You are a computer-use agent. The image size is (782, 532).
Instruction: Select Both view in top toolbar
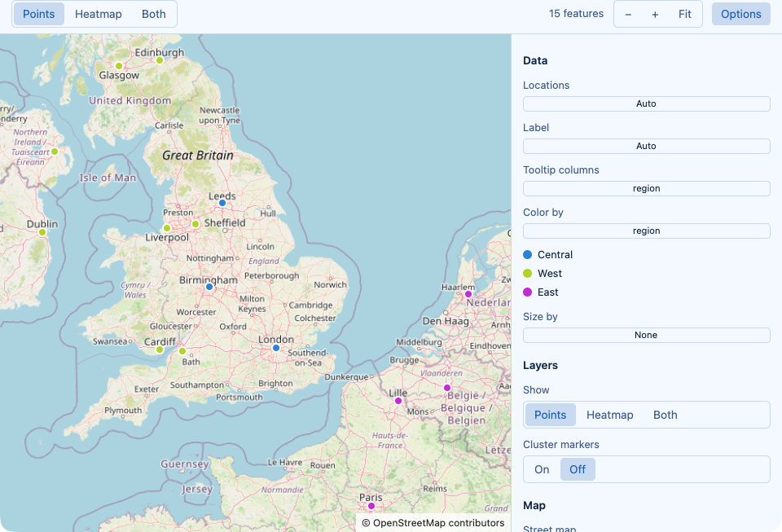click(x=154, y=14)
